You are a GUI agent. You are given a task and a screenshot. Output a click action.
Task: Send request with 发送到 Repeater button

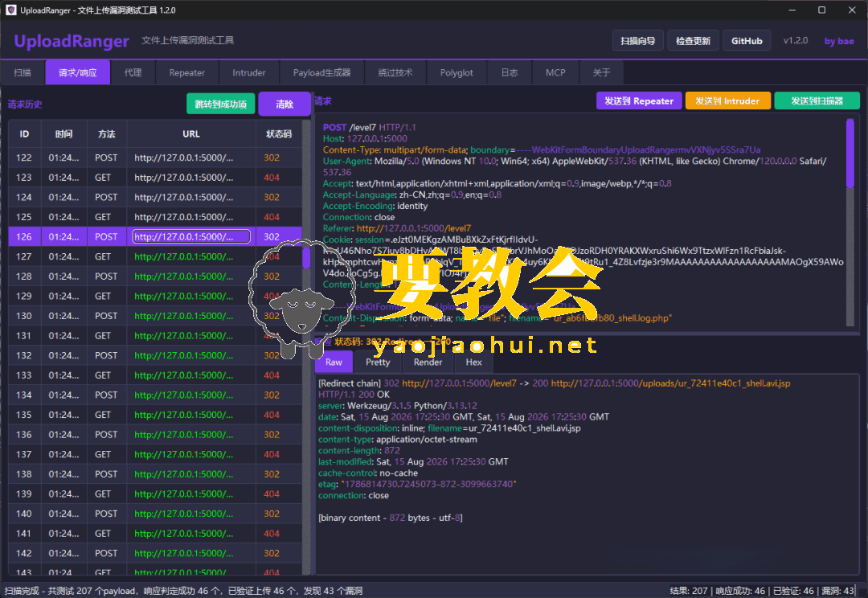coord(639,100)
